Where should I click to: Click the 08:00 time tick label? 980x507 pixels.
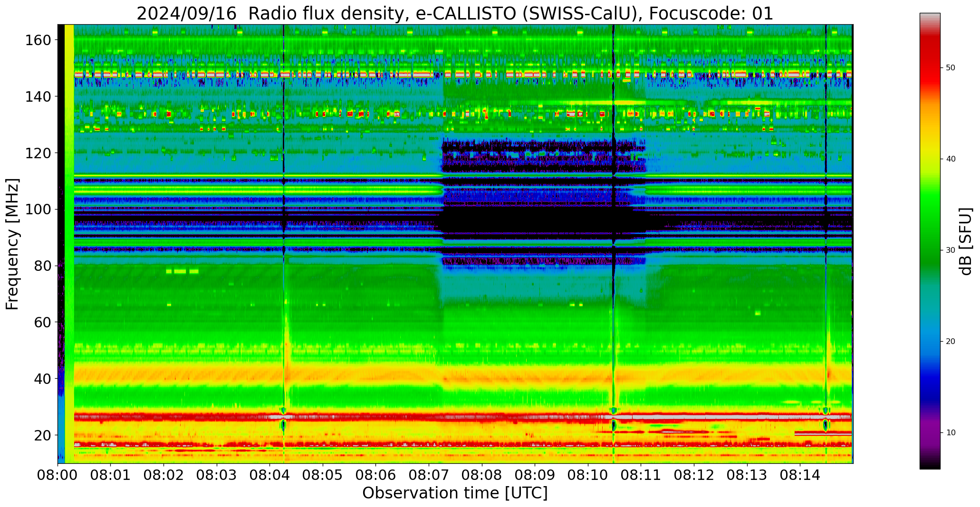(x=58, y=475)
